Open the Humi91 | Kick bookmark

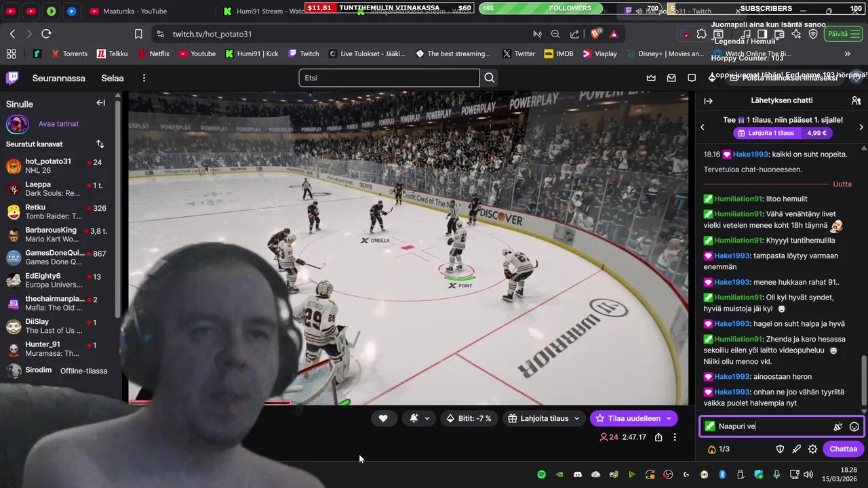point(252,54)
